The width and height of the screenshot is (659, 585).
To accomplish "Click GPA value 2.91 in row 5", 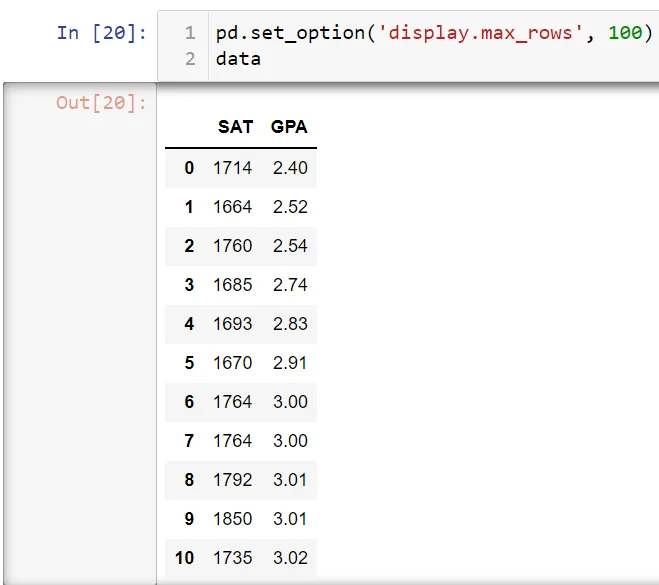I will pyautogui.click(x=290, y=363).
